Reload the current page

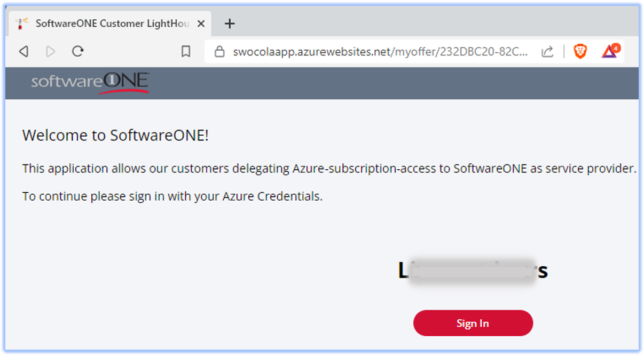[78, 51]
